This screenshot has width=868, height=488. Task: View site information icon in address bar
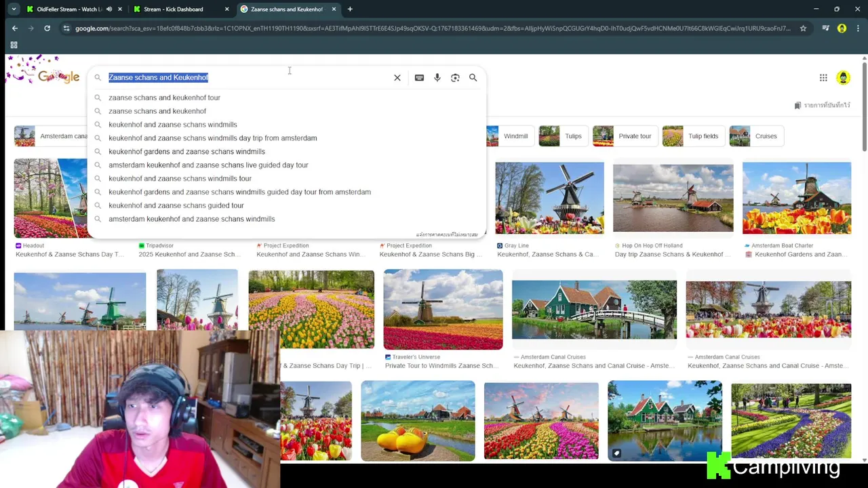pos(66,28)
